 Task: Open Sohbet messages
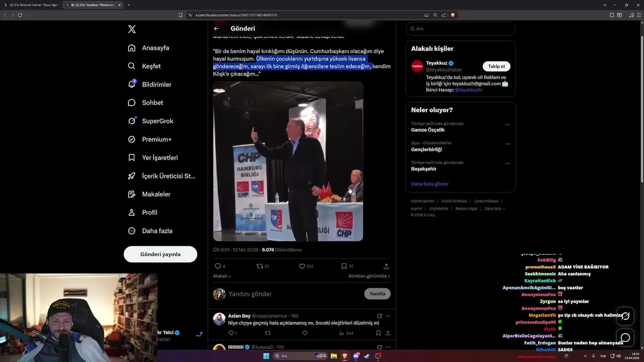pos(145,103)
